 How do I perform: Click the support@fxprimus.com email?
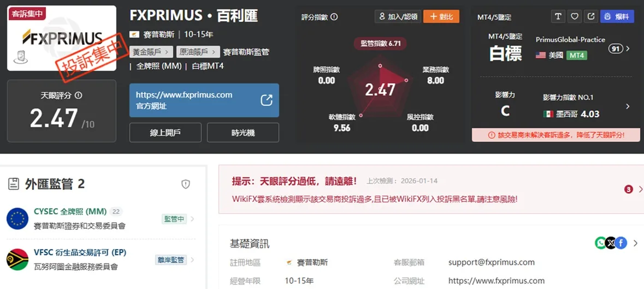[x=492, y=262]
